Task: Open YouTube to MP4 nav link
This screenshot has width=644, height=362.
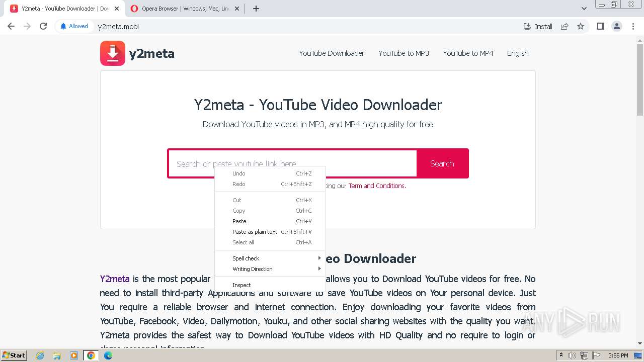Action: (x=468, y=53)
